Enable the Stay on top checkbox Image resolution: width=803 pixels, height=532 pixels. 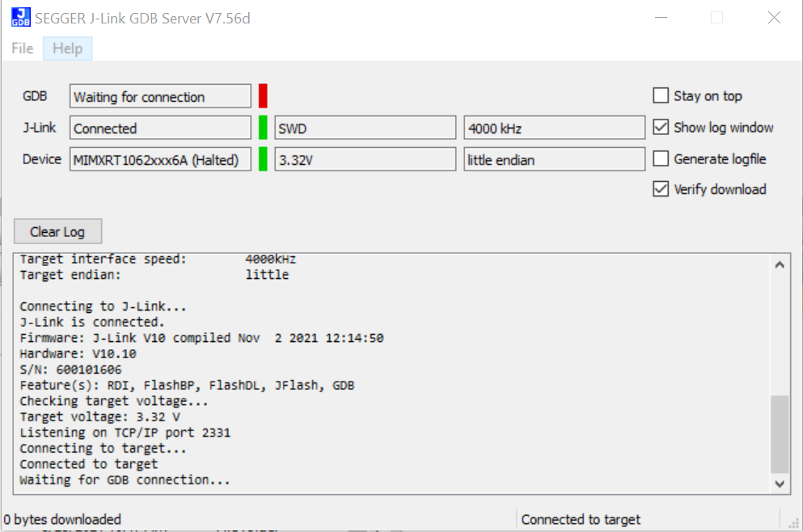point(661,96)
